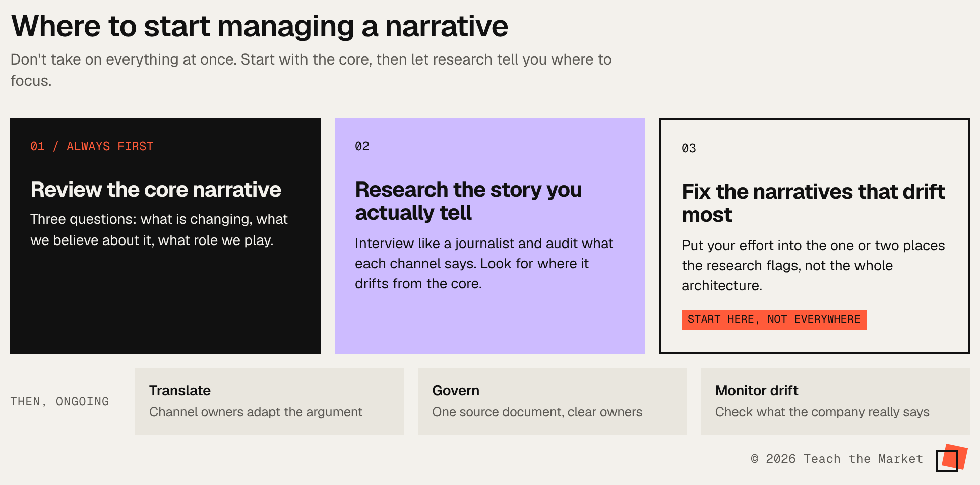Click the 'Govern' card title
The height and width of the screenshot is (485, 980).
[x=456, y=391]
